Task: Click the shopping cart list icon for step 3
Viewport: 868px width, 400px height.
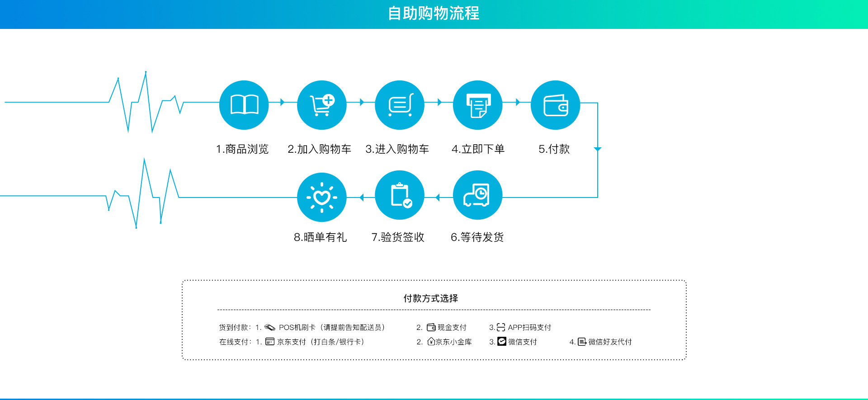Action: pos(400,105)
